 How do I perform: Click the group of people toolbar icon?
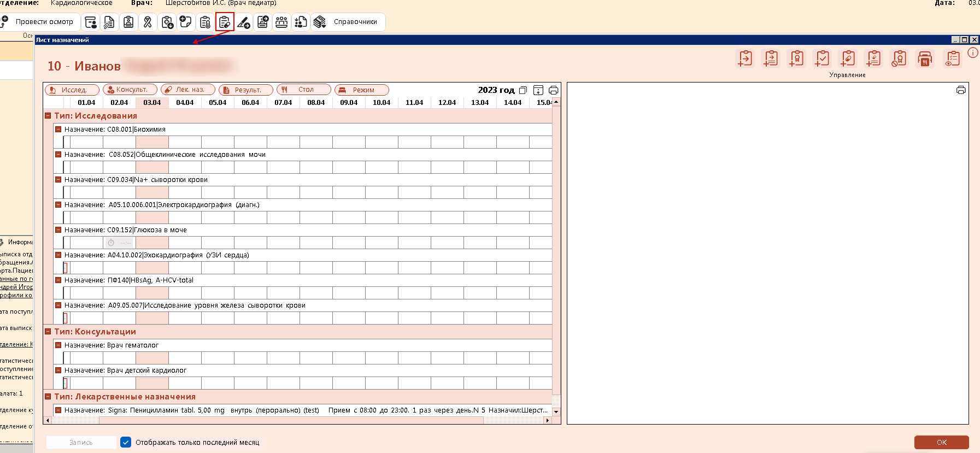click(x=281, y=22)
